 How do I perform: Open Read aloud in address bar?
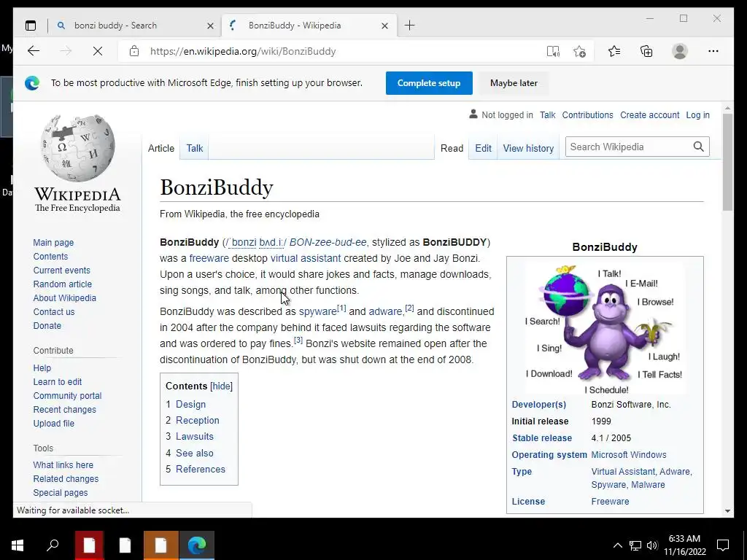pyautogui.click(x=553, y=51)
